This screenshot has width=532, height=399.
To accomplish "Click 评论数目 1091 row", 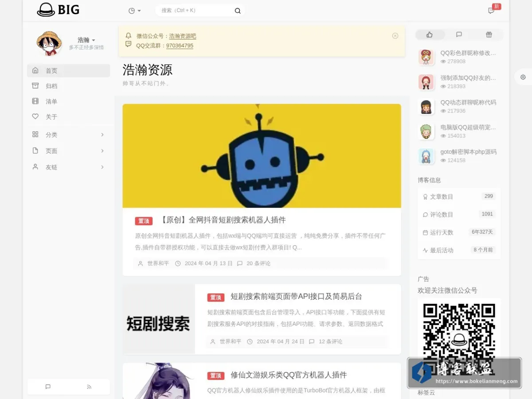I will click(459, 214).
